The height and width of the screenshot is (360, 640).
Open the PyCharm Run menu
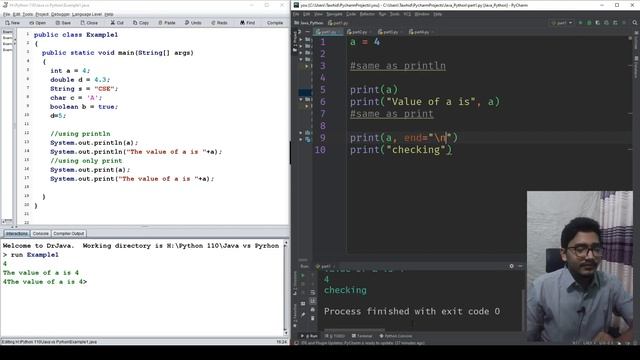click(382, 14)
